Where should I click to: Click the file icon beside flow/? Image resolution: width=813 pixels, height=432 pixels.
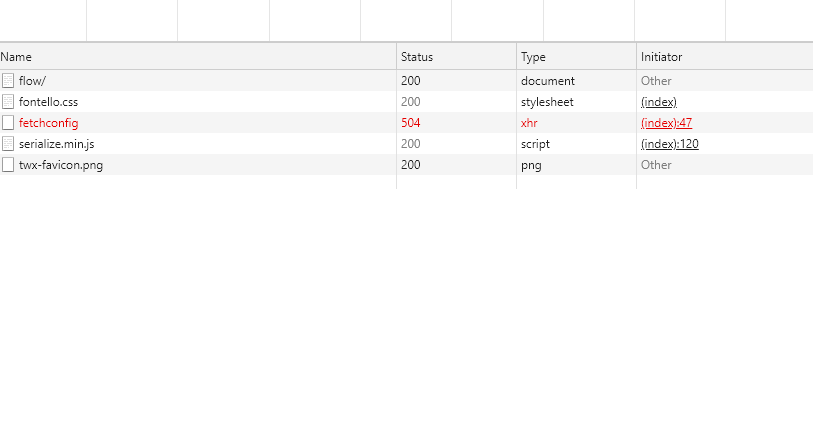tap(8, 81)
